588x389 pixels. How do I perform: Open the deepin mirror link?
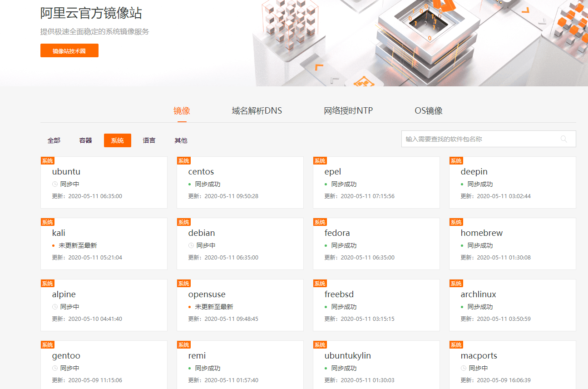(x=474, y=172)
